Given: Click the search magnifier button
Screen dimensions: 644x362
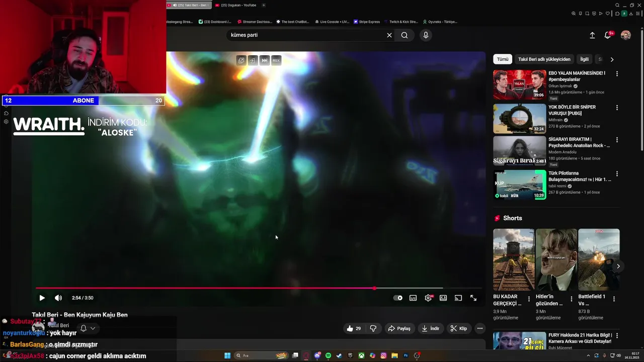Looking at the screenshot, I should [x=405, y=35].
